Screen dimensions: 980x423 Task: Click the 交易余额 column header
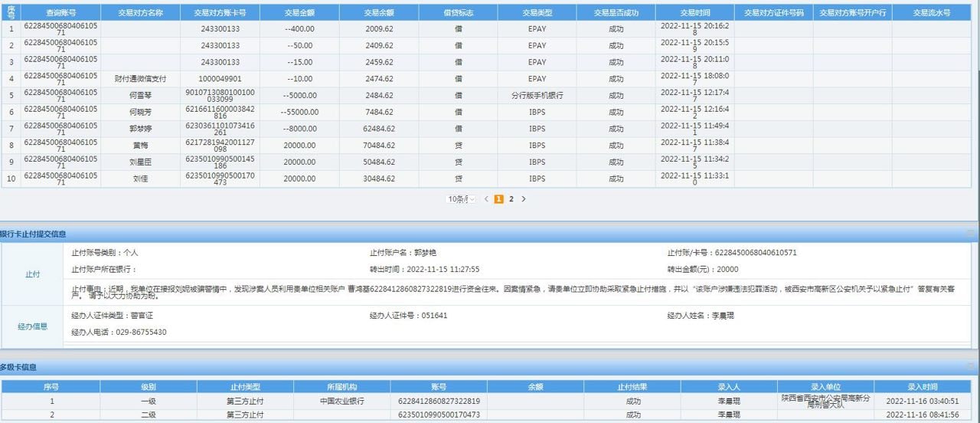pos(378,13)
